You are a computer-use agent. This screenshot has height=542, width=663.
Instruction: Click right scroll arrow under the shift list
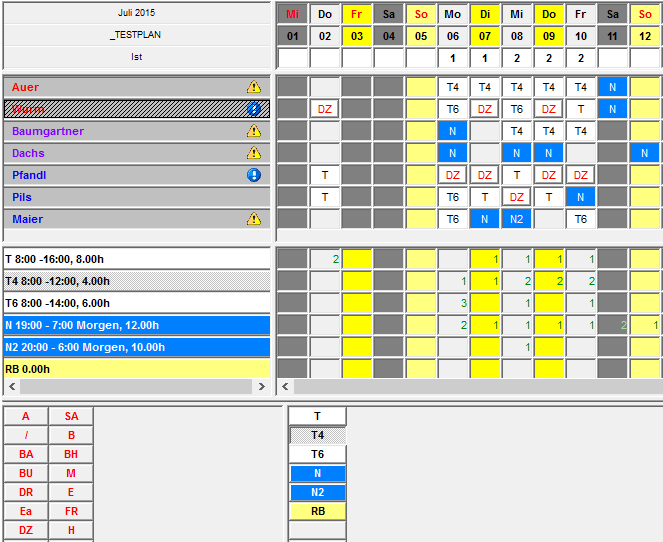pyautogui.click(x=262, y=386)
